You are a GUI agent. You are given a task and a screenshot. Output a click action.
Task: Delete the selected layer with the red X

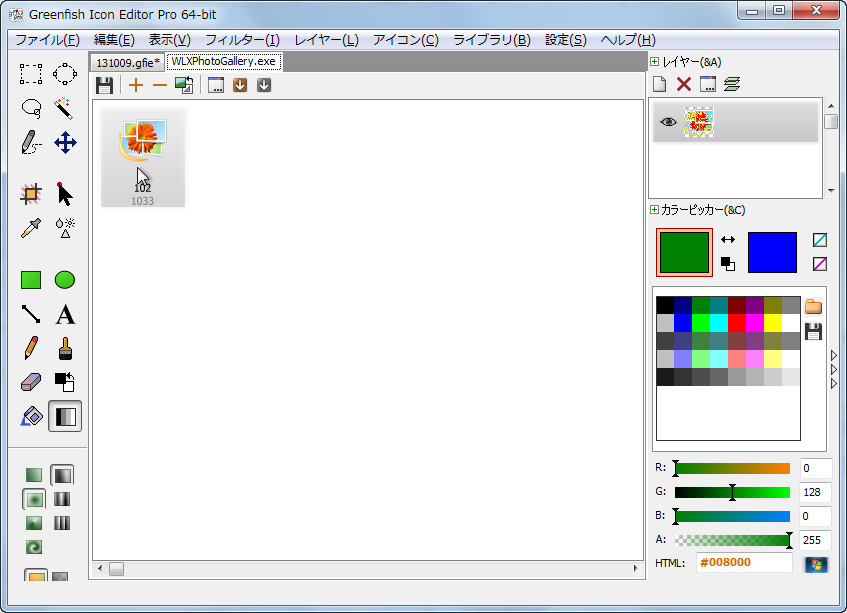tap(685, 84)
